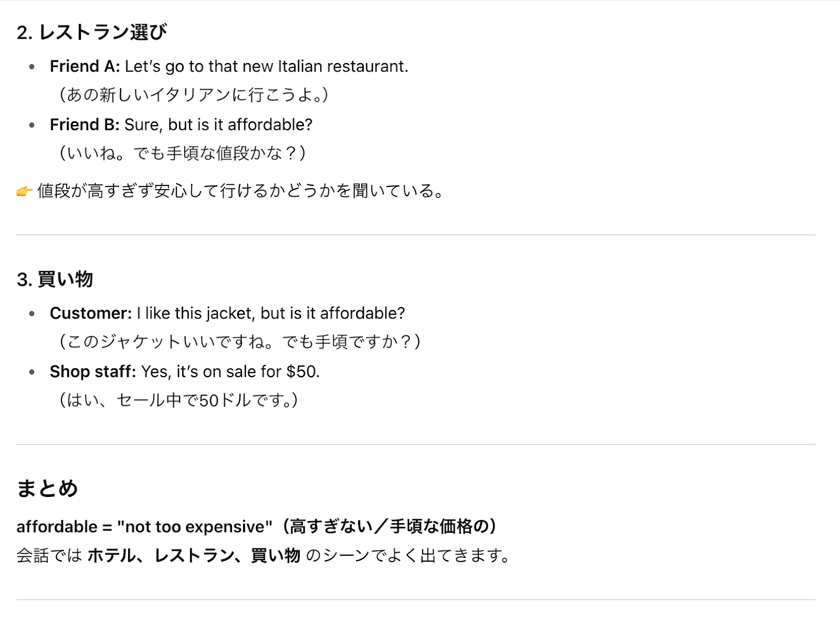The height and width of the screenshot is (622, 840).
Task: Click the text "I like this jacket"
Action: tap(195, 314)
